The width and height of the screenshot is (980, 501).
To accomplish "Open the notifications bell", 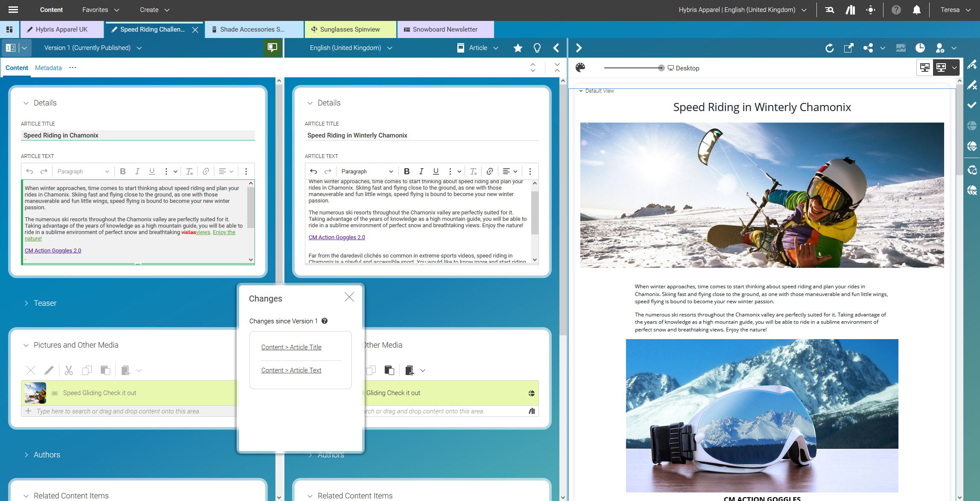I will 916,10.
